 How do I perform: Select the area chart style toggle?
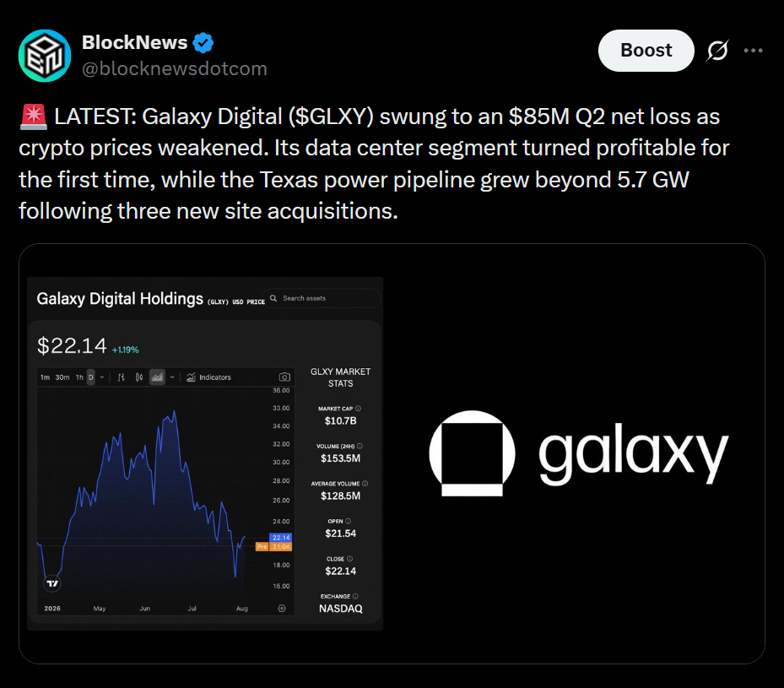coord(157,377)
